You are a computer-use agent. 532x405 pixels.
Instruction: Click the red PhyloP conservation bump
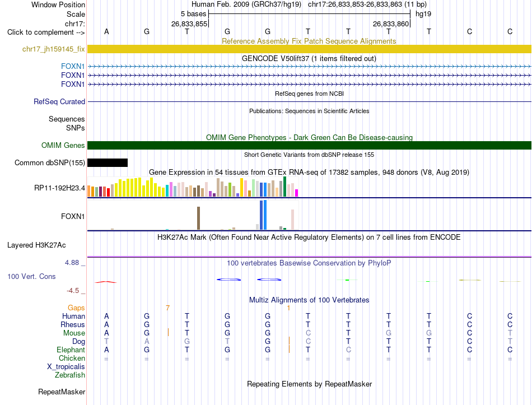coord(106,282)
